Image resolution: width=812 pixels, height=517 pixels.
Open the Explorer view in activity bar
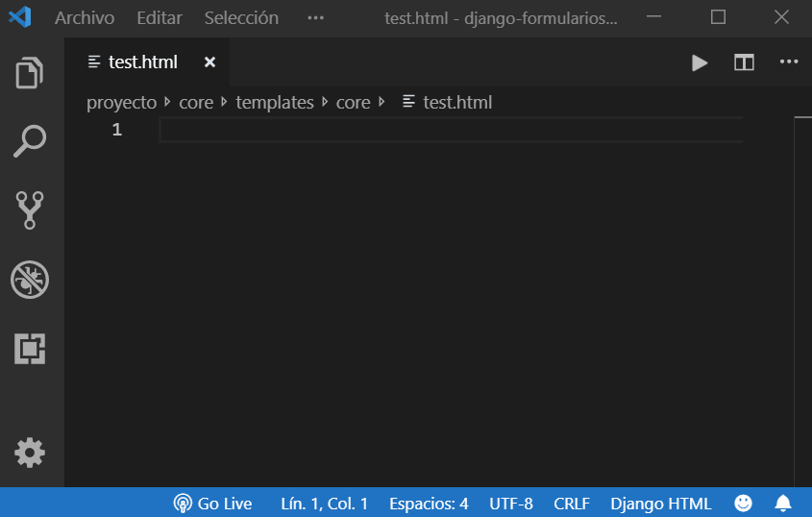30,72
